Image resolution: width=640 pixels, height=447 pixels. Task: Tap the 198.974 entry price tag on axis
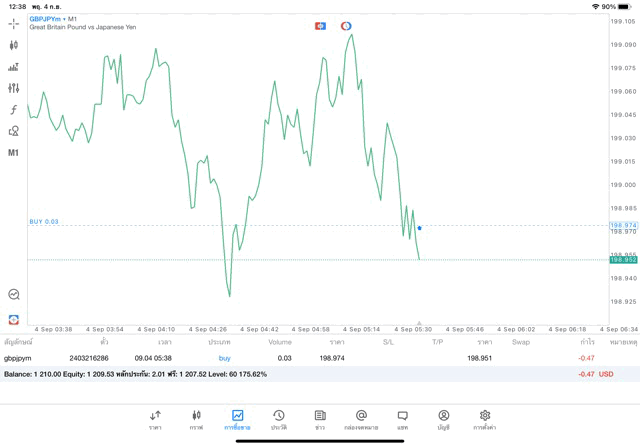pyautogui.click(x=623, y=226)
